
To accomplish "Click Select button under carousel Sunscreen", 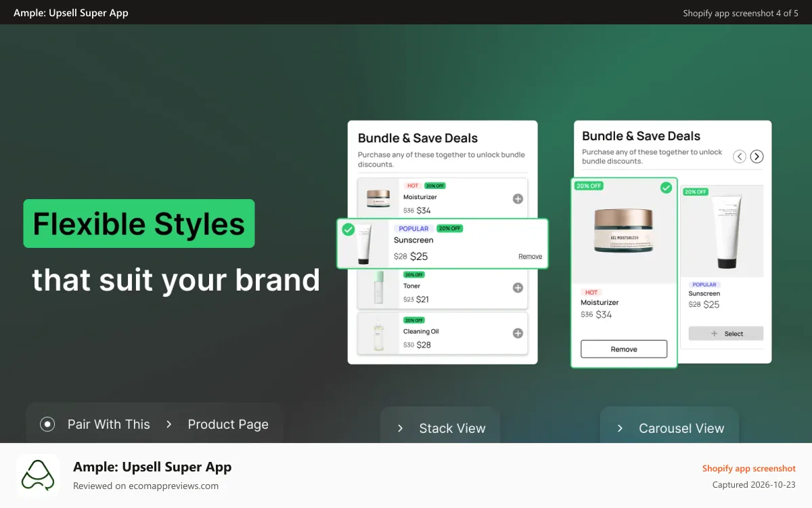I will click(726, 333).
